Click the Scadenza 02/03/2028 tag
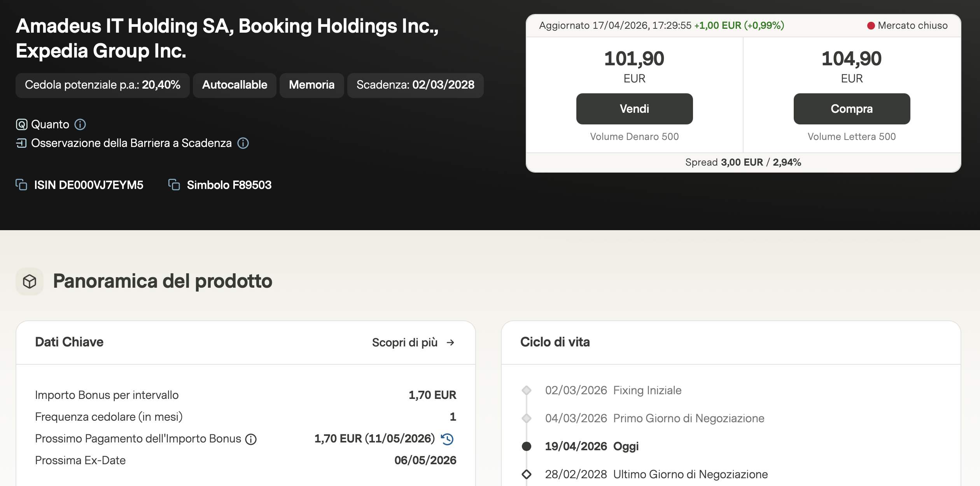Image resolution: width=980 pixels, height=486 pixels. point(415,85)
